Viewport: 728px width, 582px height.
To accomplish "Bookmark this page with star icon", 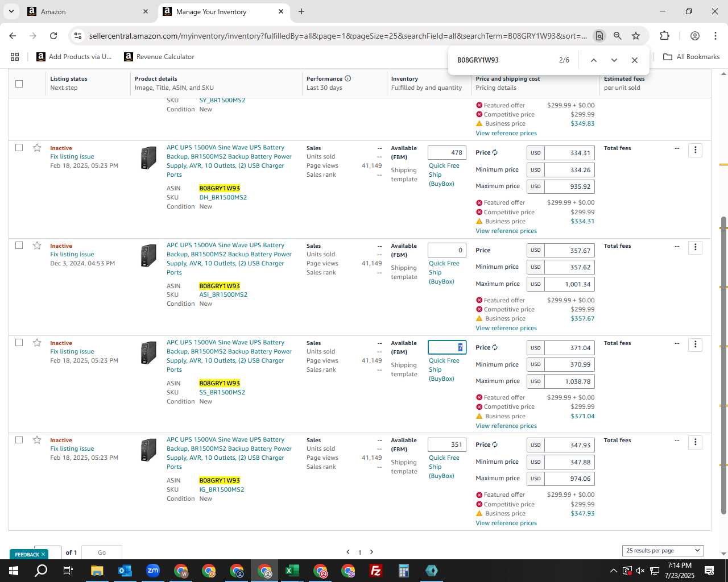I will (x=636, y=36).
